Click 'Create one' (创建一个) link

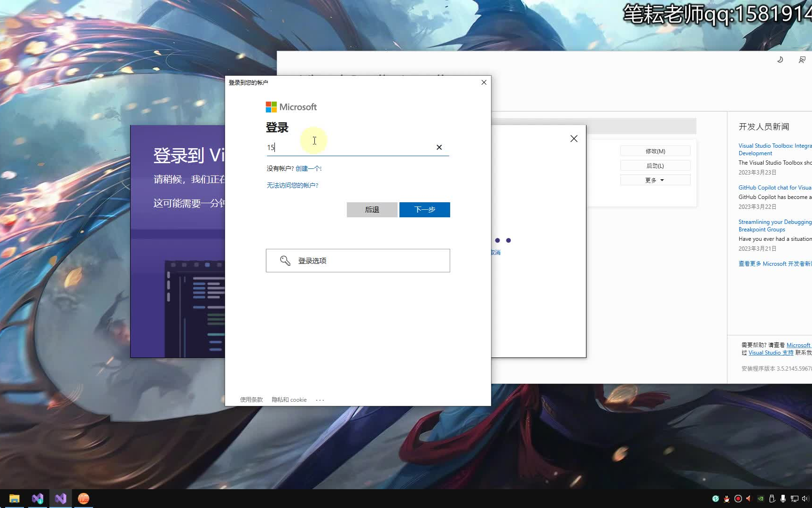309,168
